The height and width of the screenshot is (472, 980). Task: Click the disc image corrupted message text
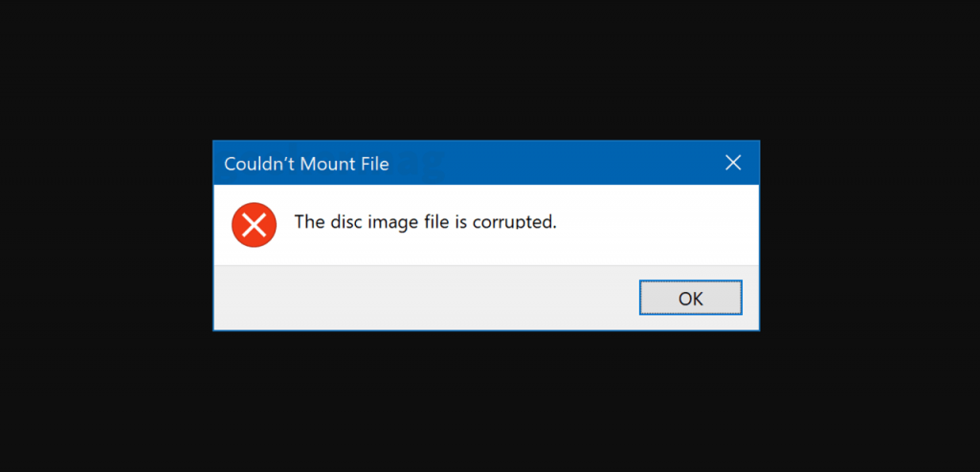coord(425,222)
